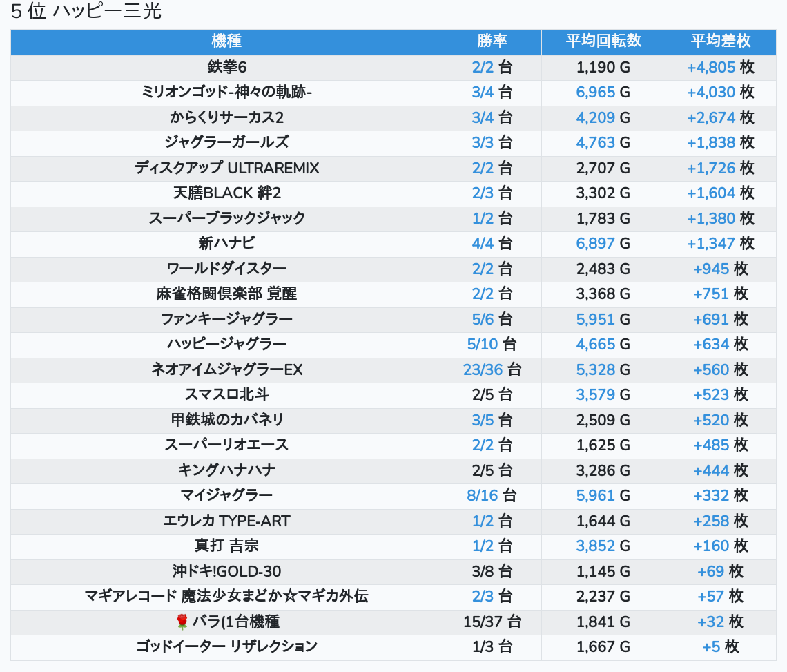Select マギアレコード 魔法少女まどか☆マギカ外伝 name
The image size is (787, 672).
coord(226,597)
